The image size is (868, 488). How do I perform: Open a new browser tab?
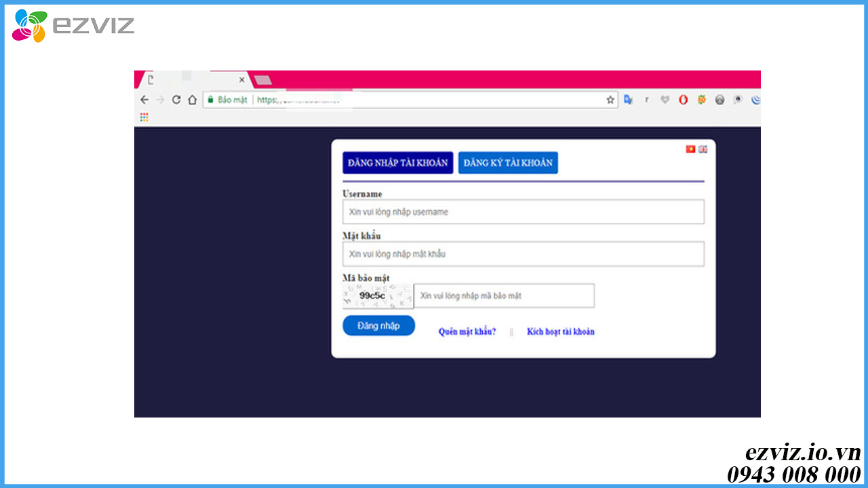tap(262, 80)
